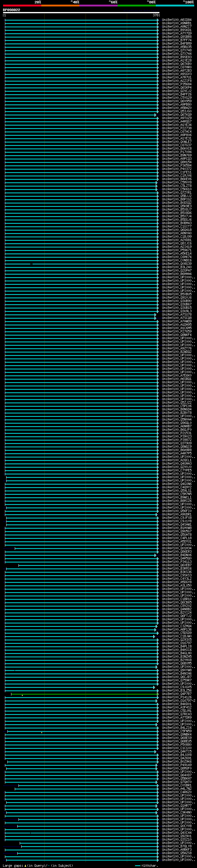Viewport: 197px width, 868px height.
Task: Select the UniRef100_C9JFX8 label
Action: tap(176, 518)
